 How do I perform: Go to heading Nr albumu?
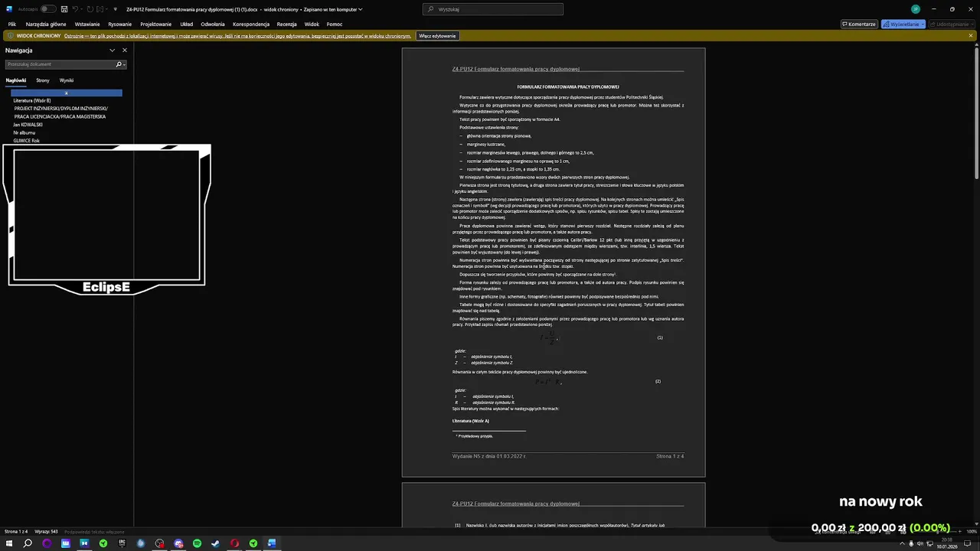pyautogui.click(x=24, y=132)
